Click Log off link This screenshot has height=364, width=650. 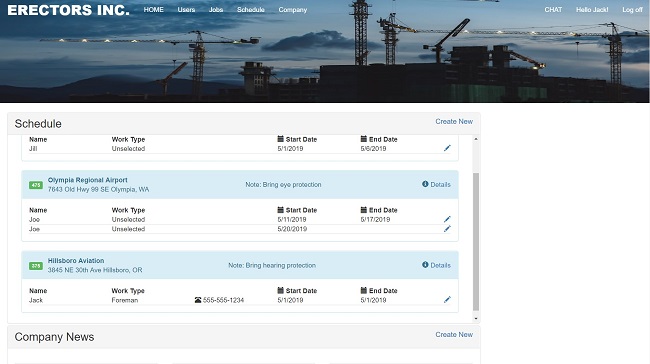632,10
